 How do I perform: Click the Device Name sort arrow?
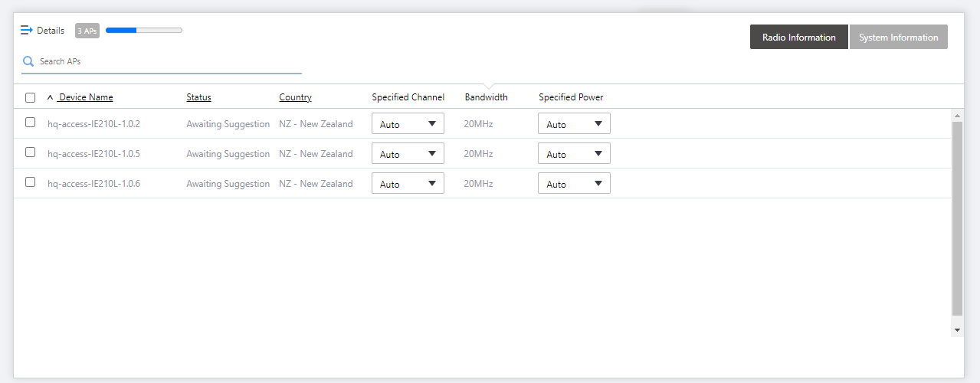pyautogui.click(x=51, y=98)
